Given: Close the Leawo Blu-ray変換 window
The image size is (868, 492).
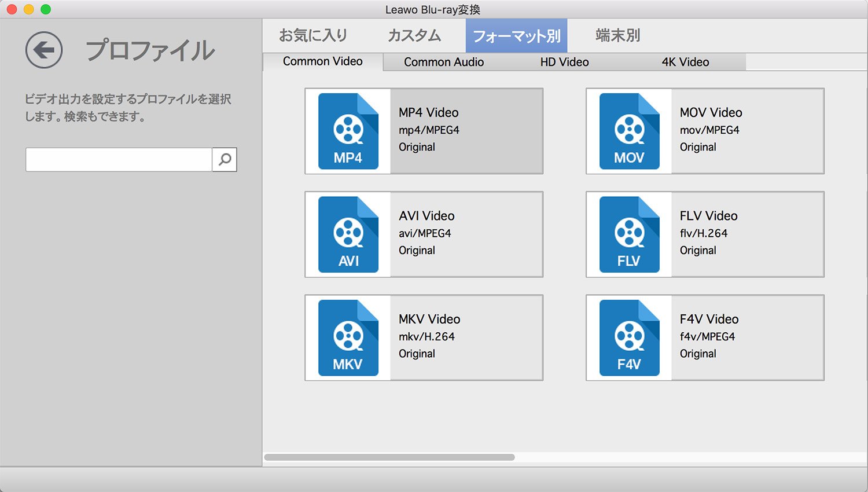Looking at the screenshot, I should coord(12,9).
